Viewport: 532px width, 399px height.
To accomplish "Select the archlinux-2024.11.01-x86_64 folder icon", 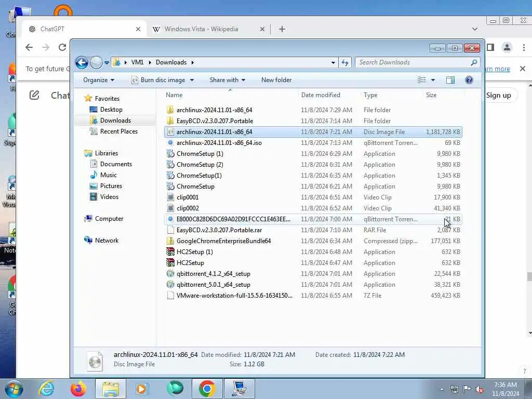I will pyautogui.click(x=170, y=110).
